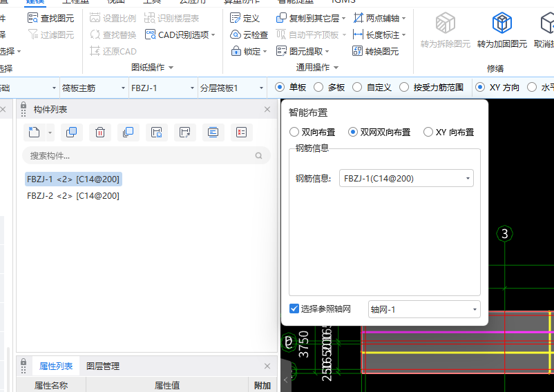Select the 单板 radio option

click(x=280, y=87)
